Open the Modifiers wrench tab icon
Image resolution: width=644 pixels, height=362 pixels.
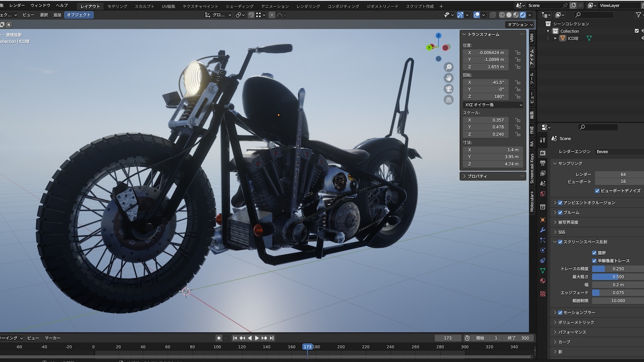(543, 230)
